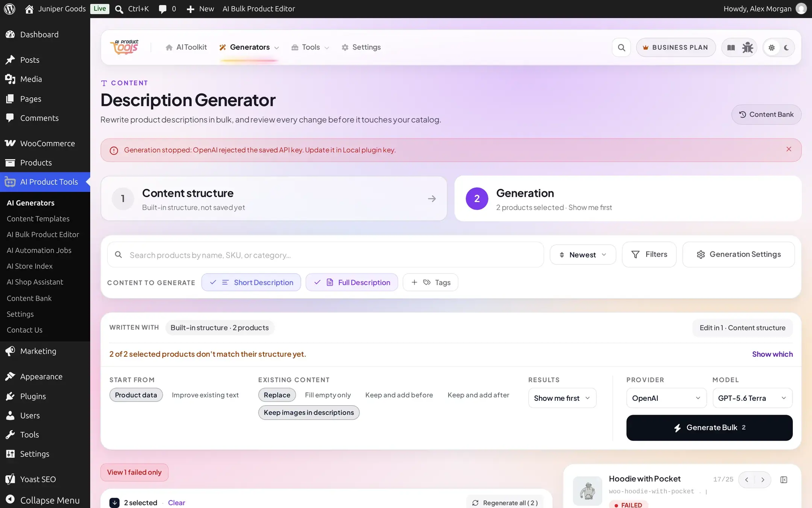This screenshot has width=812, height=508.
Task: Open the plugin header search button
Action: 621,47
